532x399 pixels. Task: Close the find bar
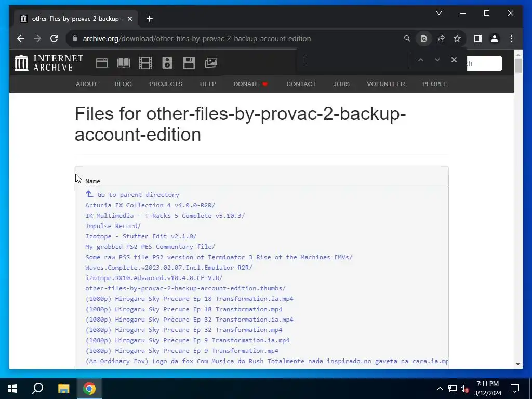(x=454, y=60)
